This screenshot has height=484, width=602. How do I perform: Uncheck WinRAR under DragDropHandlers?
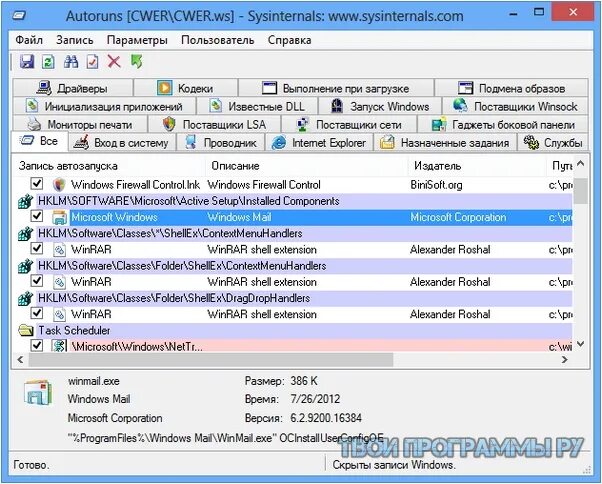(x=37, y=313)
